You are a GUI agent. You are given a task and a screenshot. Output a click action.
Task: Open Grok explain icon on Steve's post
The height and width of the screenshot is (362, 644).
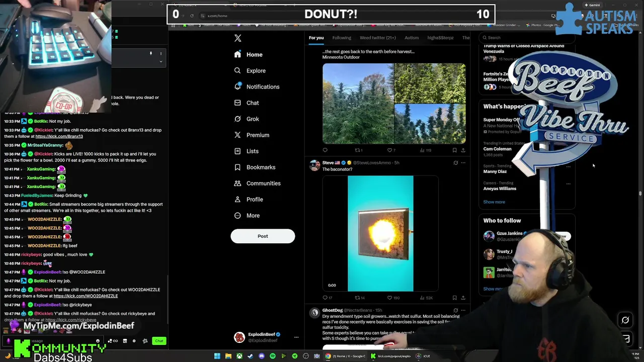(x=456, y=162)
